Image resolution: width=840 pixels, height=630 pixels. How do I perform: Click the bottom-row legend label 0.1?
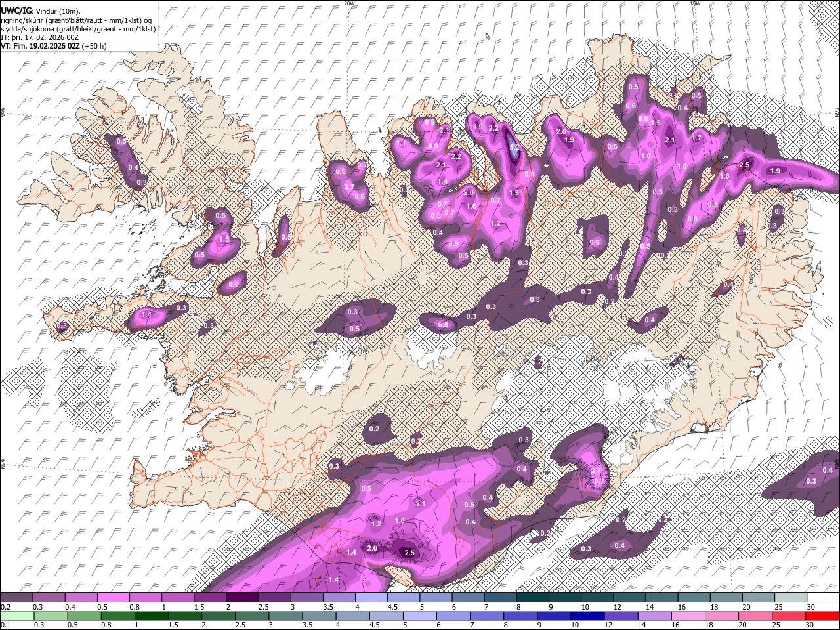point(5,625)
